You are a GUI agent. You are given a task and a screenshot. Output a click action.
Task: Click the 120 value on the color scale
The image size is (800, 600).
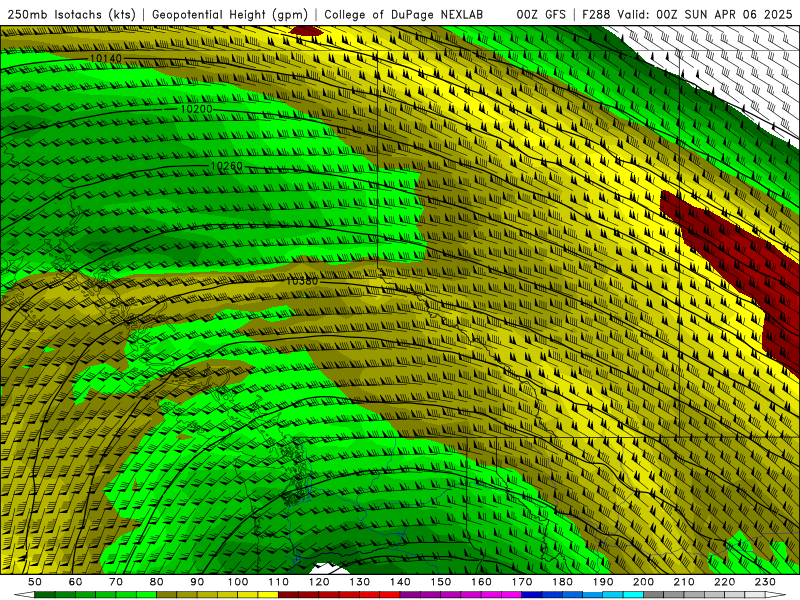click(319, 582)
